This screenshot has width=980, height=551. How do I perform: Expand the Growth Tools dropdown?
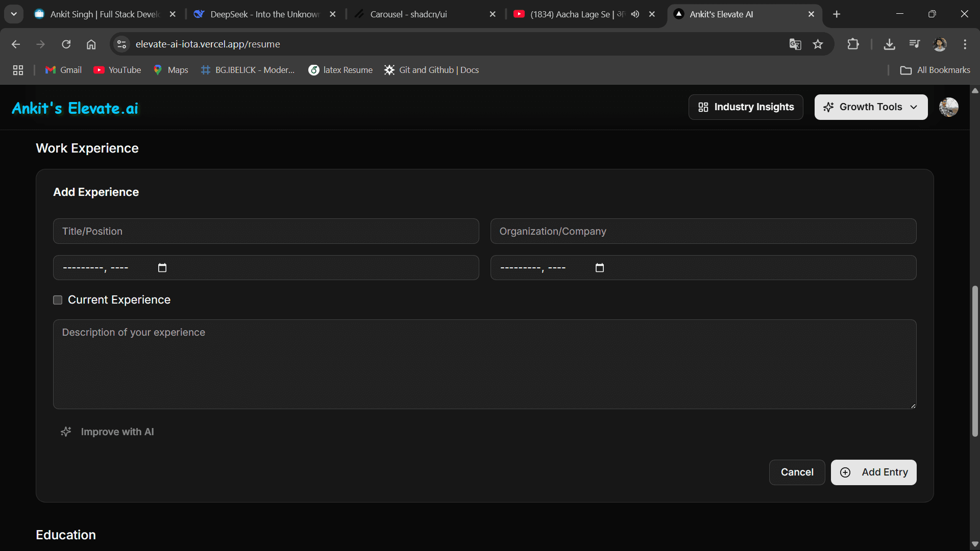(x=871, y=107)
